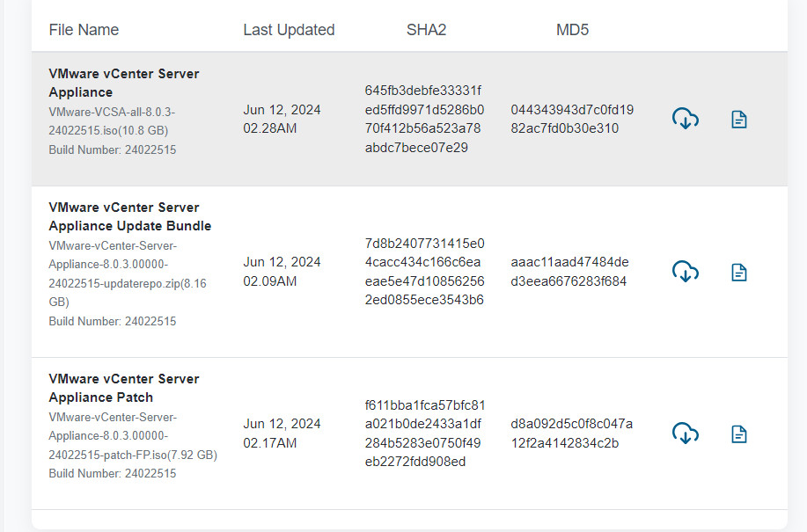
Task: Click MD5 hash starting with 044343943d7c0fd19
Action: (x=572, y=119)
